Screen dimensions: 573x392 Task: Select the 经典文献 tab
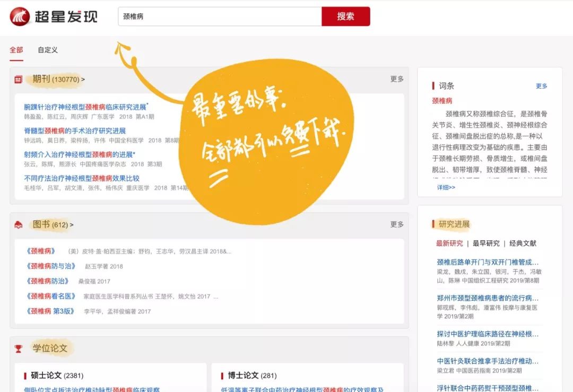click(x=523, y=243)
